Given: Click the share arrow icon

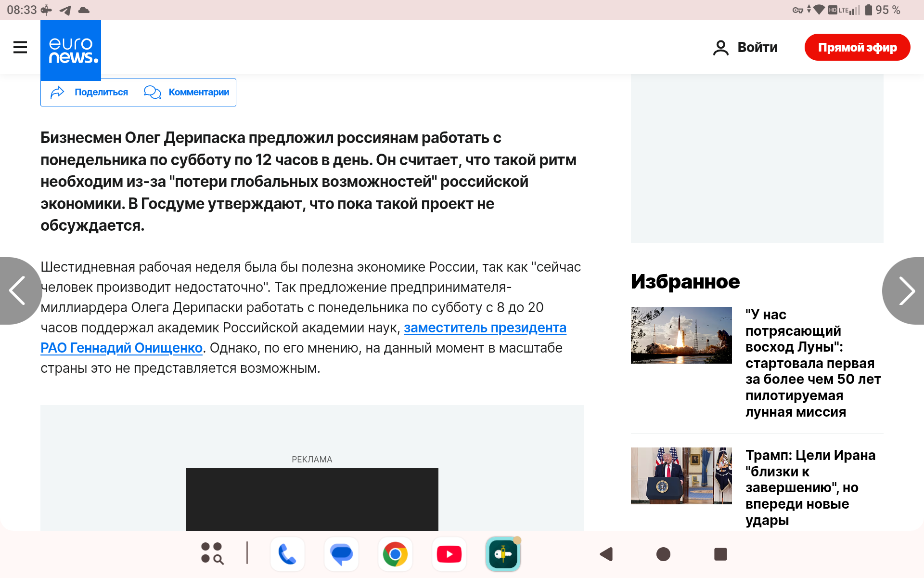Looking at the screenshot, I should [x=58, y=92].
